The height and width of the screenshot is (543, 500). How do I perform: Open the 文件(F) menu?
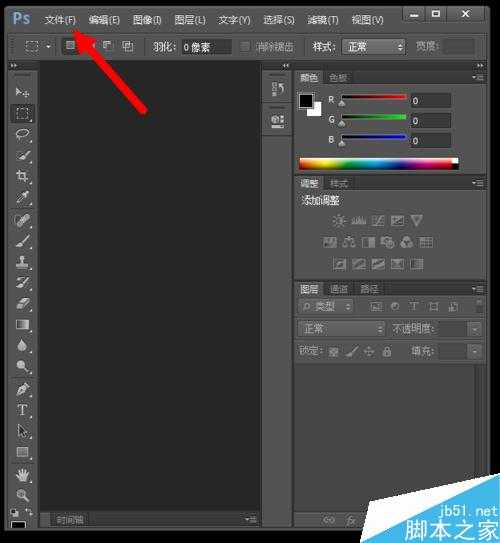click(x=60, y=20)
